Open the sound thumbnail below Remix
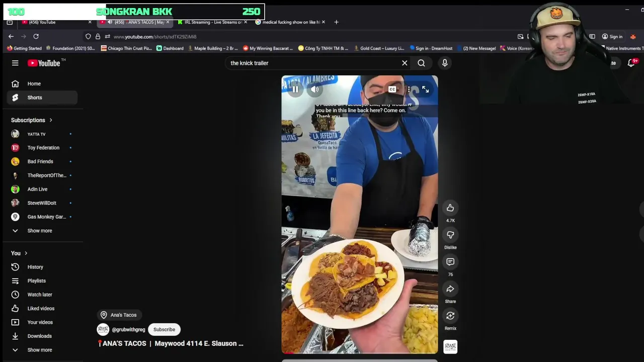644x362 pixels. (450, 346)
